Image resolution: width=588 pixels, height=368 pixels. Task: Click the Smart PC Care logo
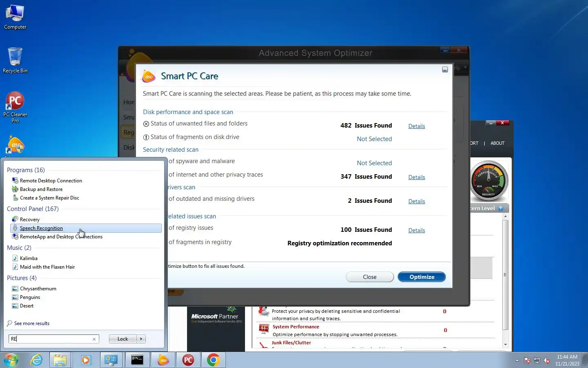pyautogui.click(x=149, y=76)
